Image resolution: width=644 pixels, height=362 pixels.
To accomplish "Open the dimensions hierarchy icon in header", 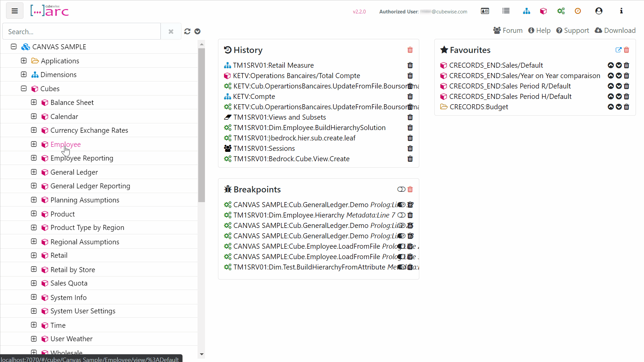I will (x=527, y=11).
